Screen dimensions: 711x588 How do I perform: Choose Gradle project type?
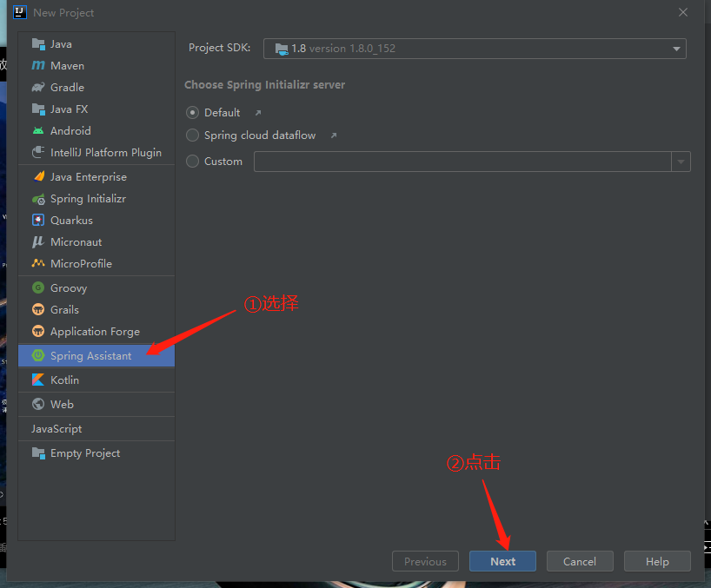(96, 88)
